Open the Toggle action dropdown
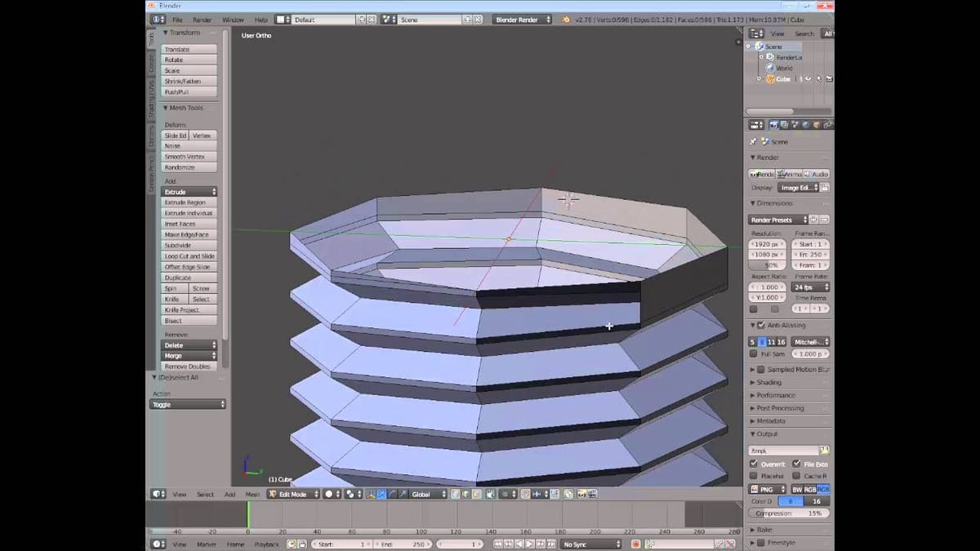The image size is (980, 551). (x=188, y=404)
